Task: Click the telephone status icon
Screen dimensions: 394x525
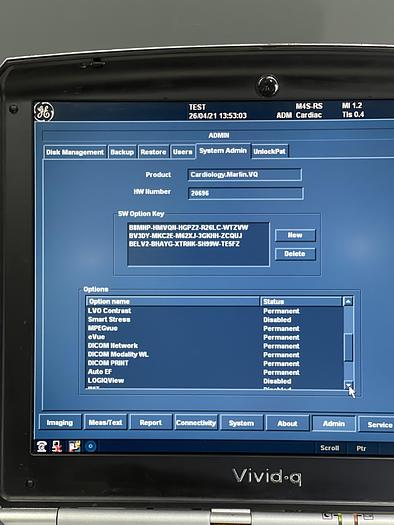Action: [42, 447]
